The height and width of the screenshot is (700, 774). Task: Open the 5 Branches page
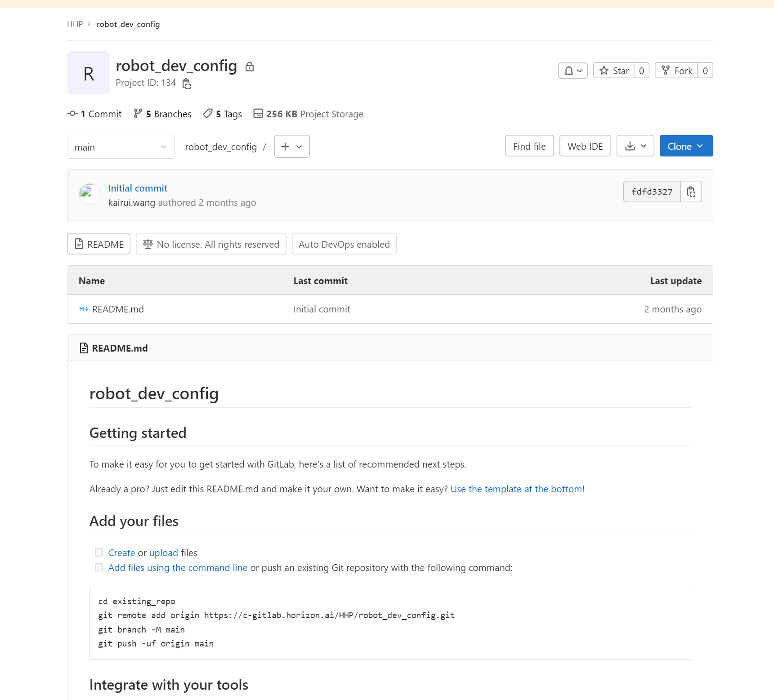coord(163,114)
